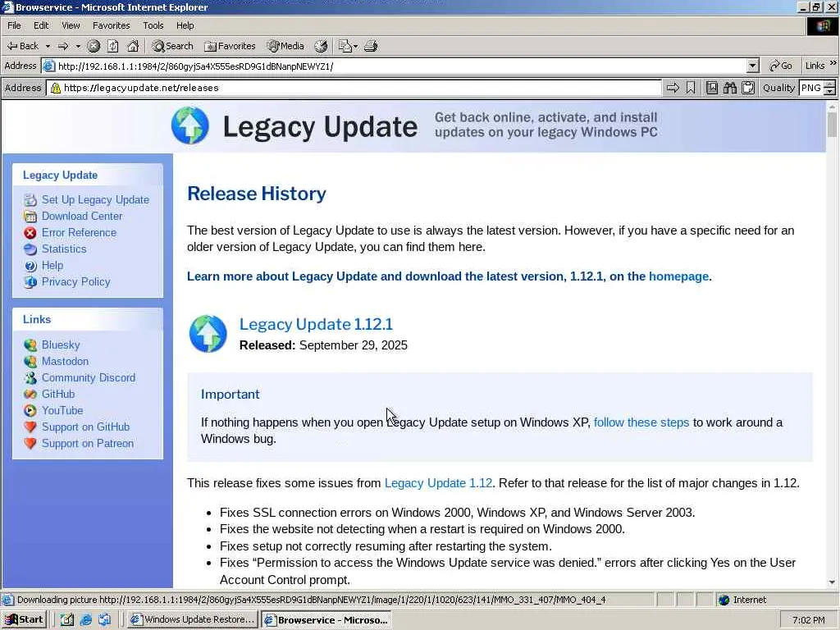
Task: Open the Search pane from toolbar
Action: pyautogui.click(x=172, y=46)
